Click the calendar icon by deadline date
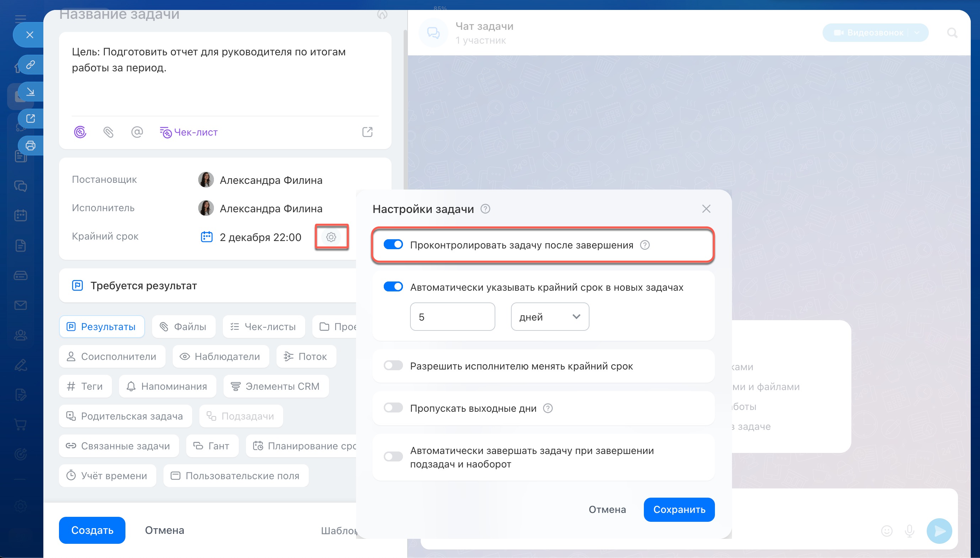980x558 pixels. [207, 237]
